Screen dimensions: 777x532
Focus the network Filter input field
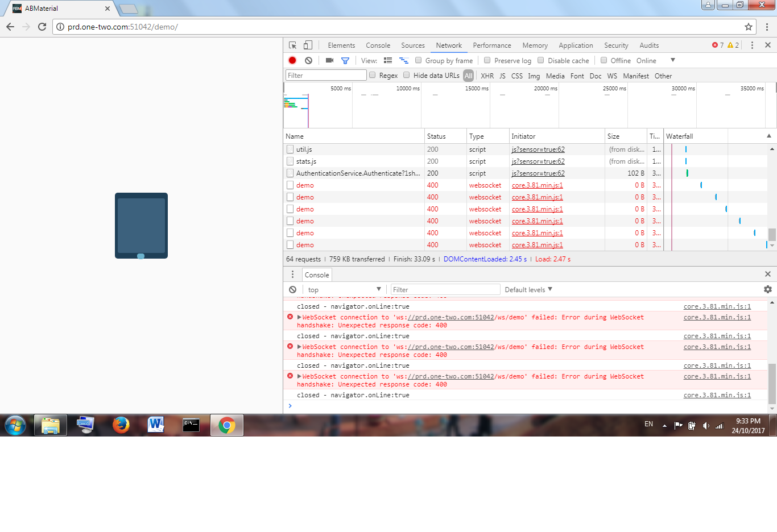click(x=326, y=75)
